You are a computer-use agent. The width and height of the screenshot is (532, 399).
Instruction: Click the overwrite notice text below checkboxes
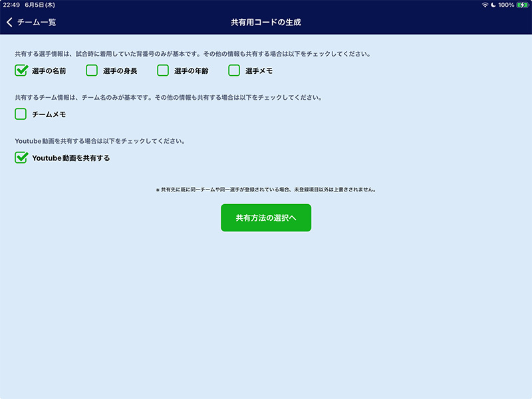pyautogui.click(x=266, y=190)
